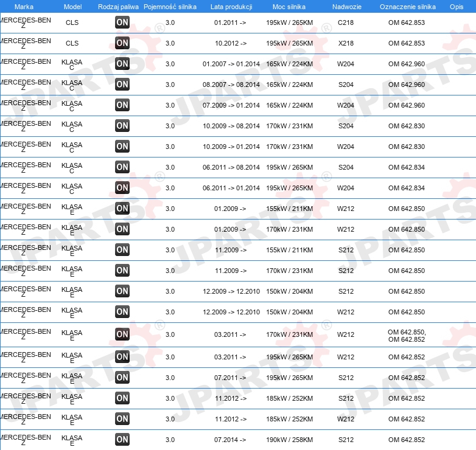This screenshot has width=476, height=450.
Task: Click the Lata produkcji column header
Action: coord(231,7)
